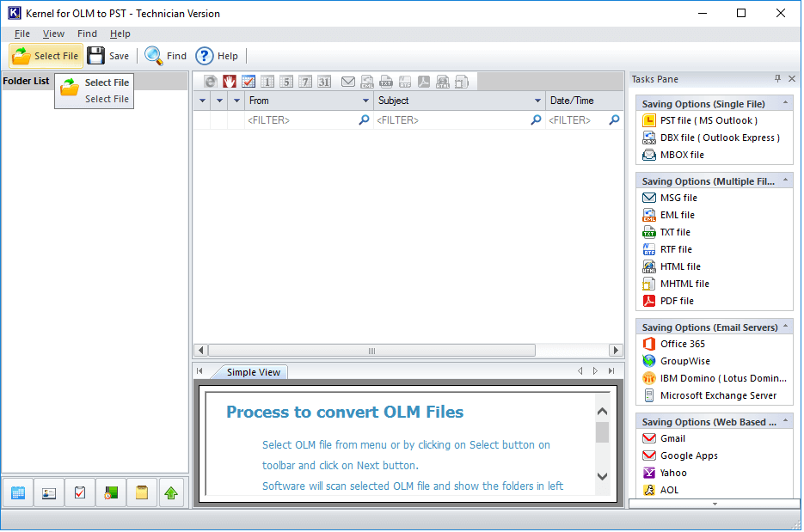Click the MHTML export icon in list toolbar
804x532 pixels.
[462, 82]
